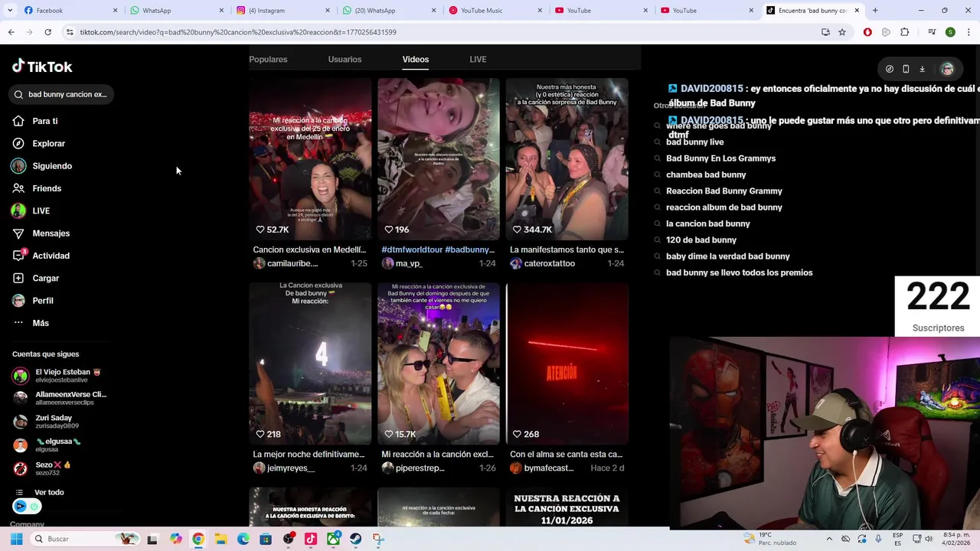Click the Windows Buscar search box
Viewport: 980px width, 551px height.
[86, 539]
